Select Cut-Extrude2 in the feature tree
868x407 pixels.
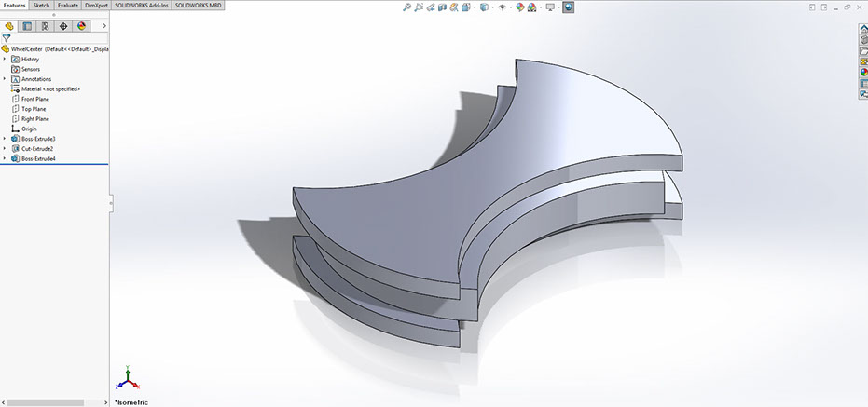point(37,149)
